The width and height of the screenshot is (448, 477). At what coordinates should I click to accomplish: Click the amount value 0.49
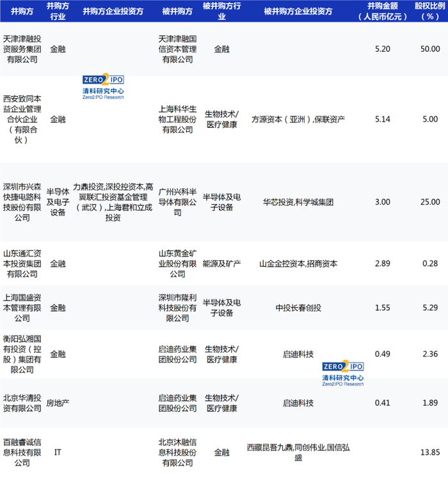pyautogui.click(x=383, y=354)
